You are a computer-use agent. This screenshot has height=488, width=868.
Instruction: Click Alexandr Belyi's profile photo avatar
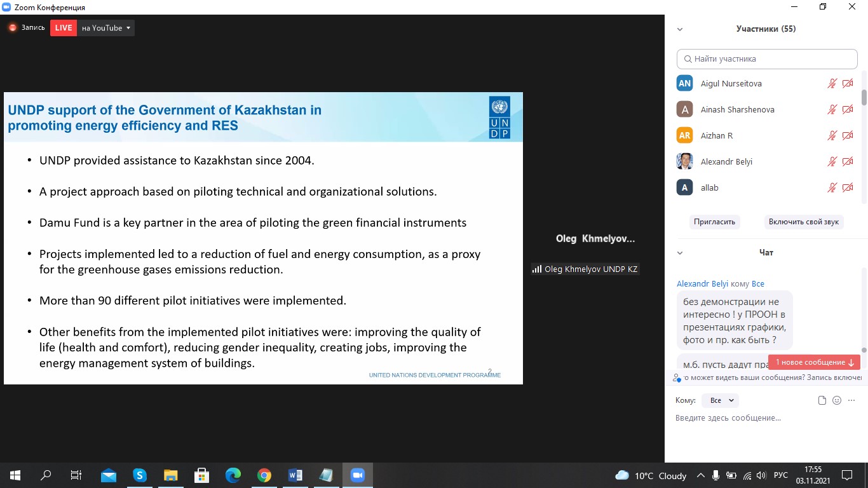pyautogui.click(x=684, y=161)
